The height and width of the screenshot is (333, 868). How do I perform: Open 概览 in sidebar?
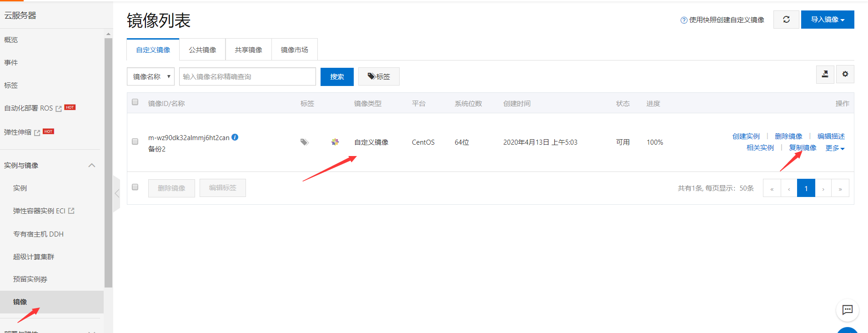point(11,40)
